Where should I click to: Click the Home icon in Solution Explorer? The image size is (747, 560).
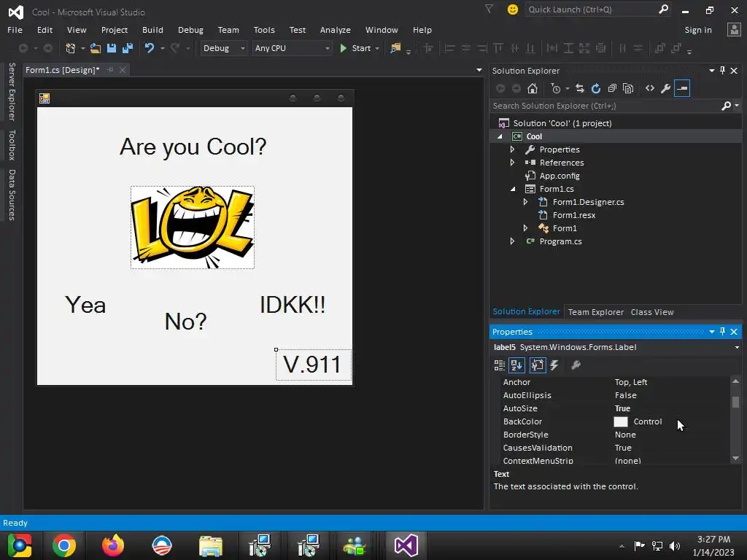pyautogui.click(x=533, y=88)
